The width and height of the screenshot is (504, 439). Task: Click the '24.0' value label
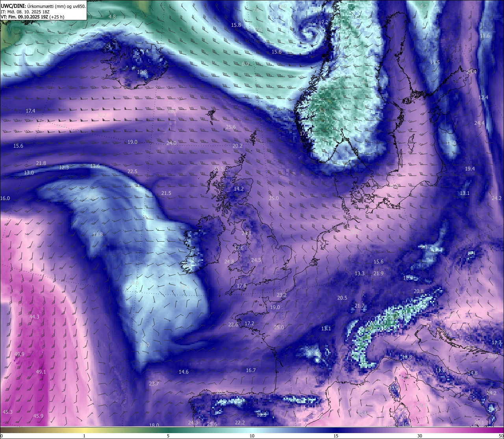point(171,143)
